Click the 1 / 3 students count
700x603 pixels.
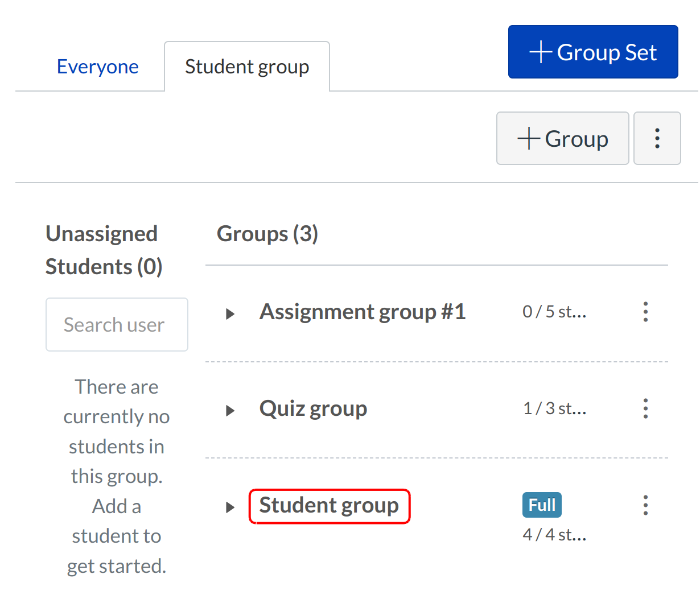pos(554,408)
